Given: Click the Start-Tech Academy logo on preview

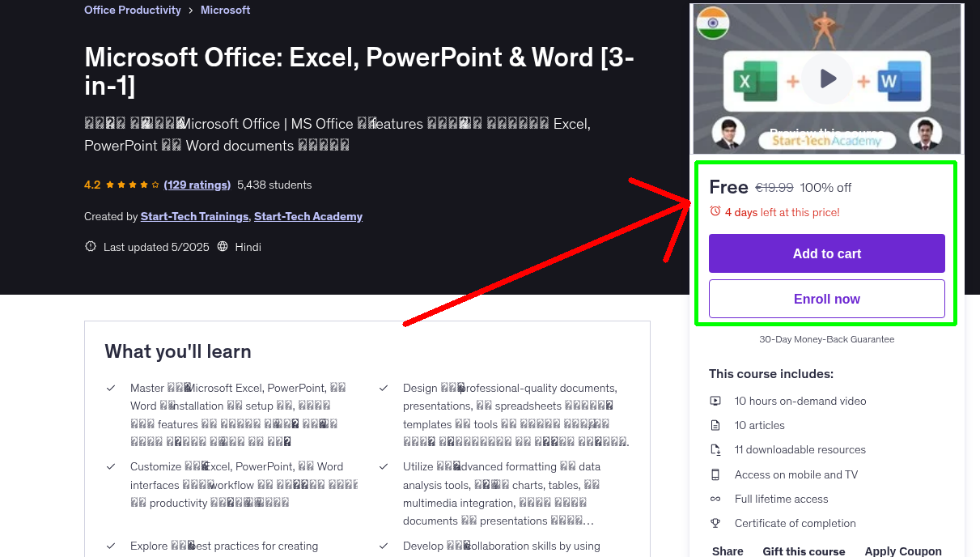Looking at the screenshot, I should point(827,141).
